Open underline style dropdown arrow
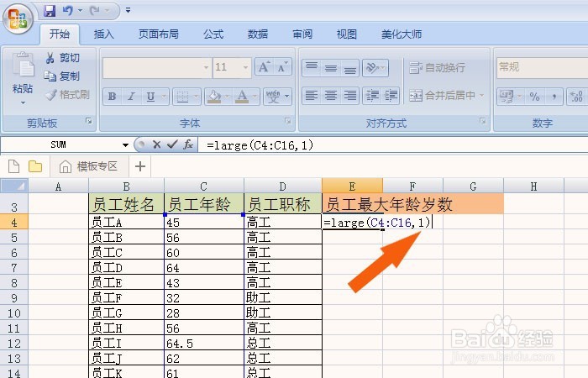The height and width of the screenshot is (378, 588). click(164, 97)
